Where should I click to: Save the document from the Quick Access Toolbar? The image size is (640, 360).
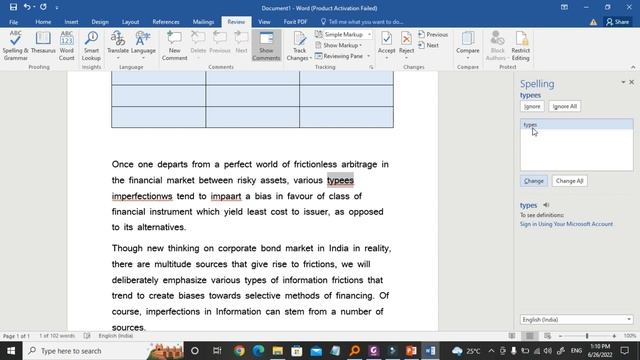coord(13,7)
